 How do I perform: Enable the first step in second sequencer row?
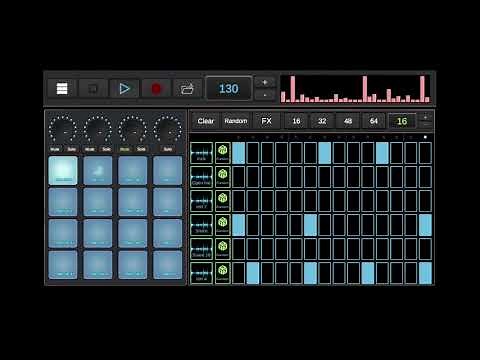tap(238, 177)
